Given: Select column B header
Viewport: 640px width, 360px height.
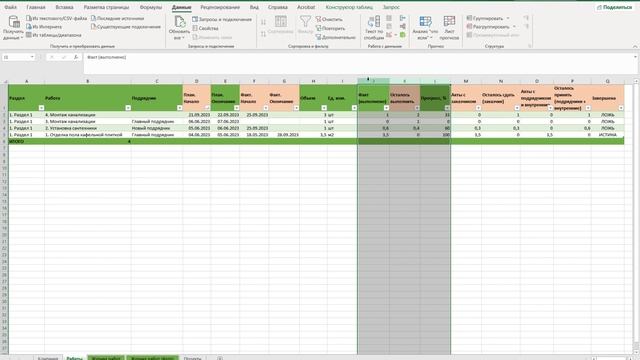Looking at the screenshot, I should (87, 81).
